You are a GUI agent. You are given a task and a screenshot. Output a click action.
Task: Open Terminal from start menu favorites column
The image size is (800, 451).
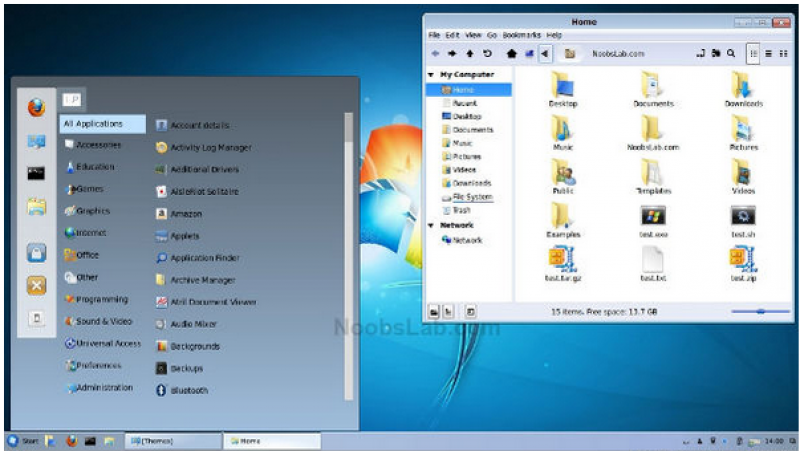36,173
